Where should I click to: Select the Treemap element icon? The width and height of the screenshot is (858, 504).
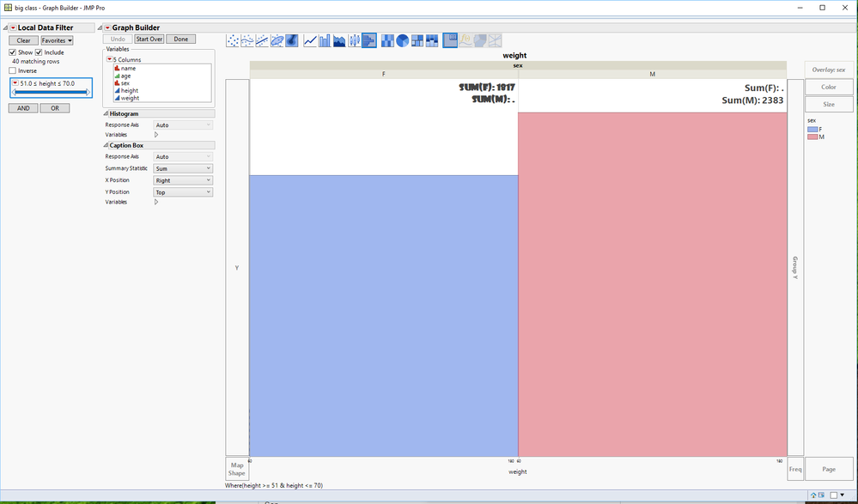tap(417, 40)
